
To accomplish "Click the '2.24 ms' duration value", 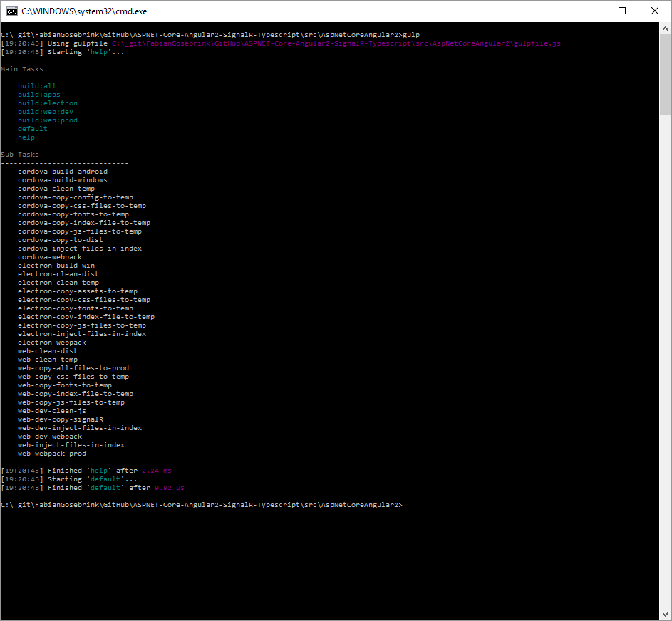I will 157,471.
